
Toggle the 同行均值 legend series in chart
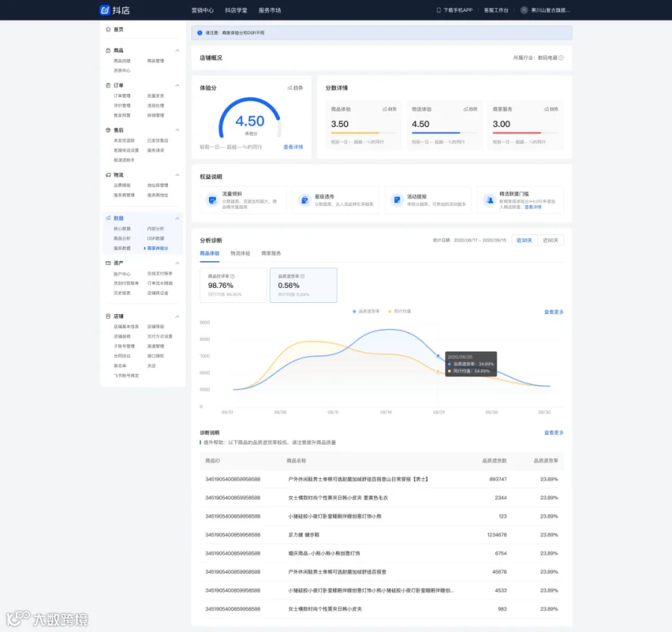click(399, 311)
